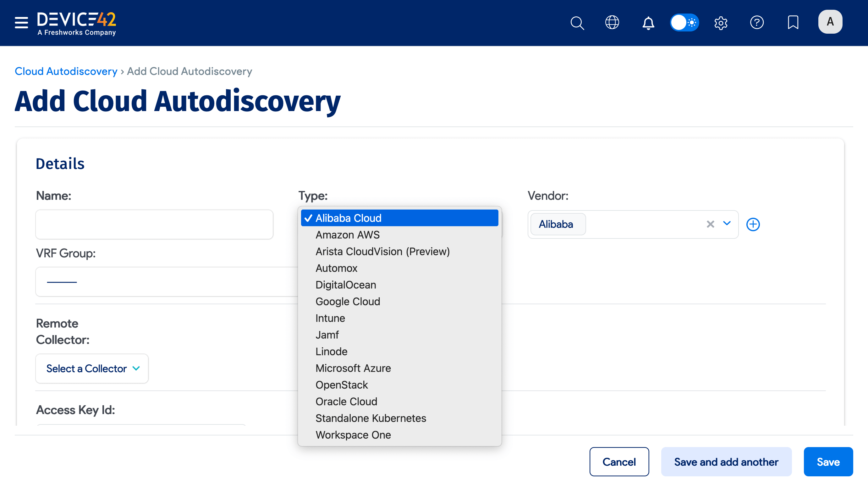
Task: Open notifications via the bell icon
Action: (648, 23)
